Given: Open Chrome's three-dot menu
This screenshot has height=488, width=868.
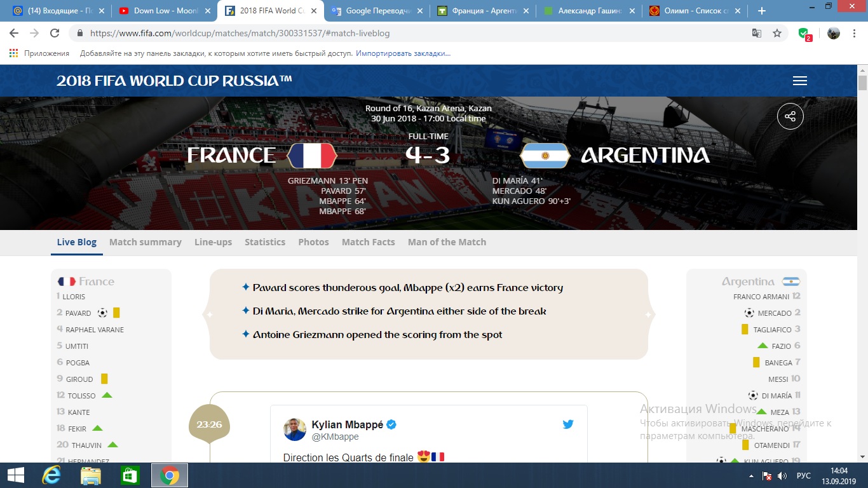Looking at the screenshot, I should (x=855, y=33).
